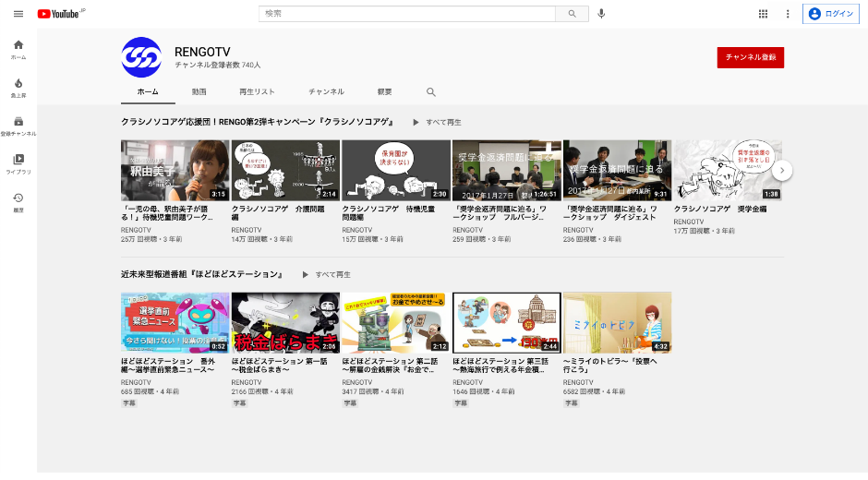Switch to the 概要 tab

[x=384, y=92]
